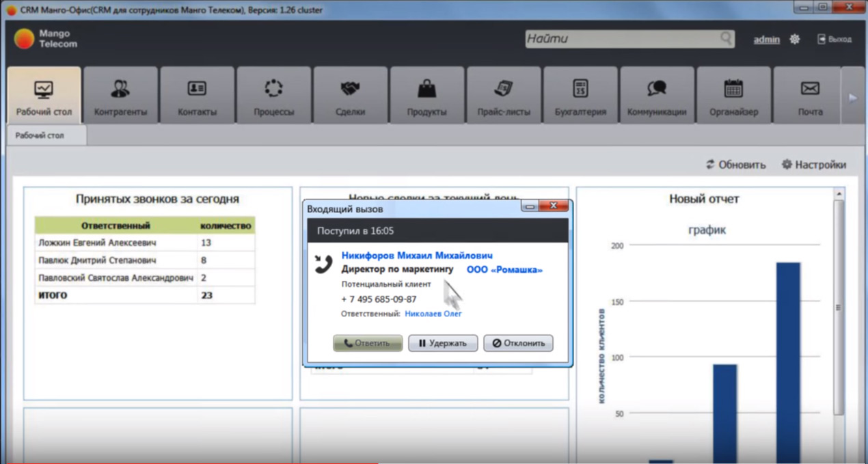Open the Бухгалтерия section icon

[x=580, y=89]
